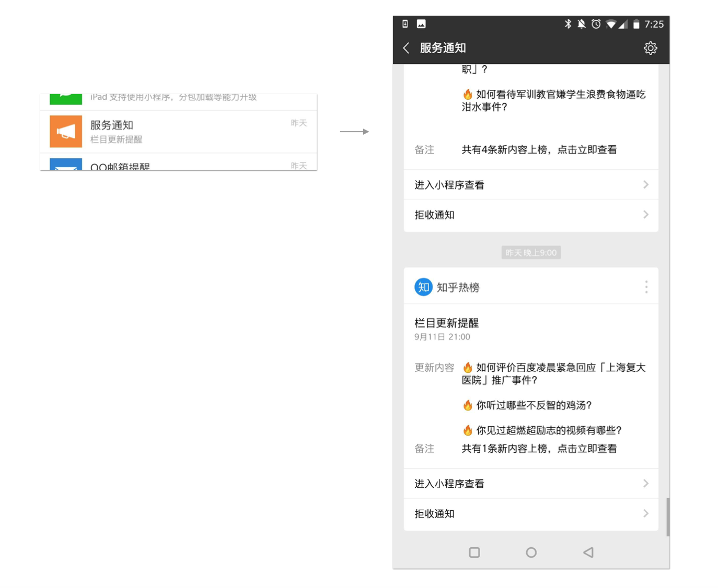Tap the blue 知乎热榜 avatar icon
This screenshot has height=588, width=718.
[x=423, y=287]
